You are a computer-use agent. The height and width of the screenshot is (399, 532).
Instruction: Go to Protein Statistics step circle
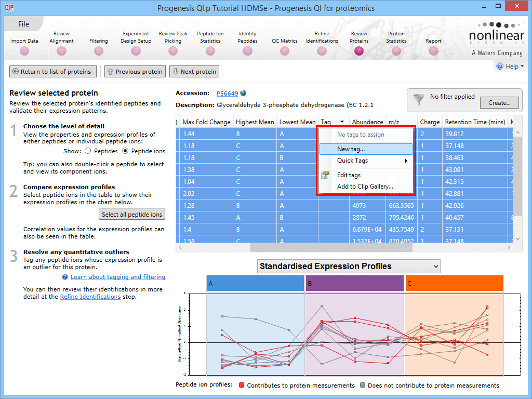pos(396,51)
